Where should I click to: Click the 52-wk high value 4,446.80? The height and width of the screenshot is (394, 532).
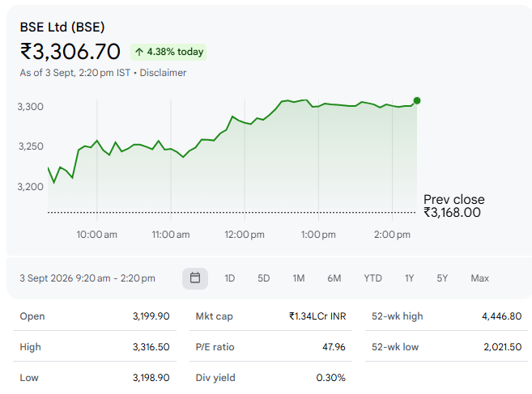click(502, 316)
